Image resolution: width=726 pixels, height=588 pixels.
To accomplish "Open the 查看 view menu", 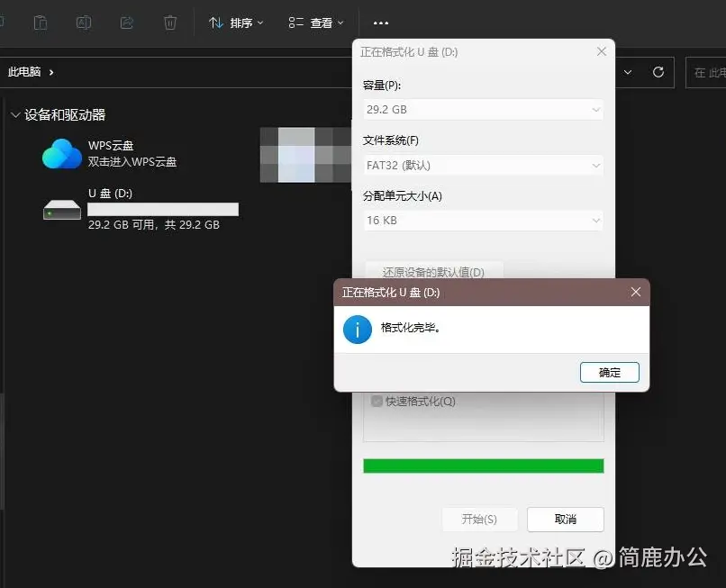I will point(315,23).
